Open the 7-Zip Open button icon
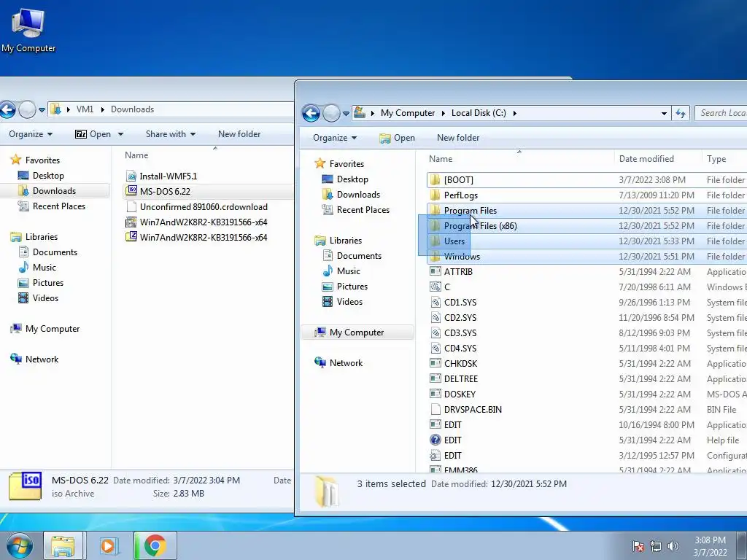Image resolution: width=747 pixels, height=560 pixels. tap(80, 134)
